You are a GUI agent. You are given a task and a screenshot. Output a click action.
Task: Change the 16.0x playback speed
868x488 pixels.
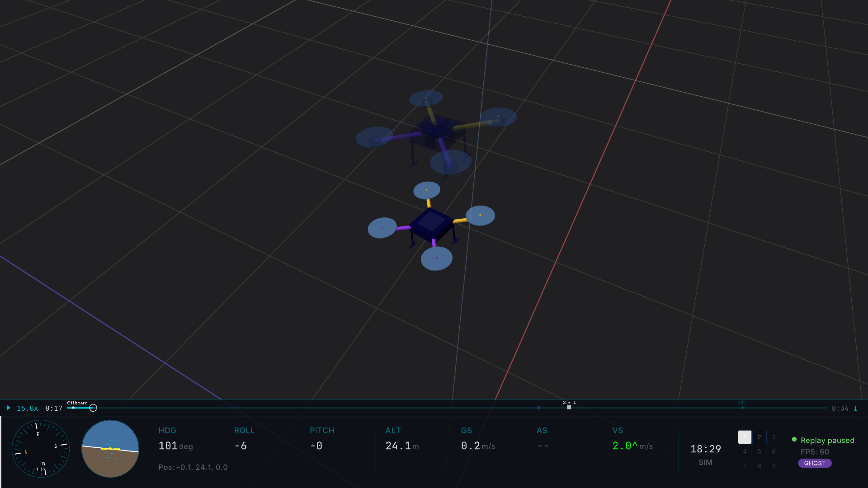pyautogui.click(x=27, y=408)
